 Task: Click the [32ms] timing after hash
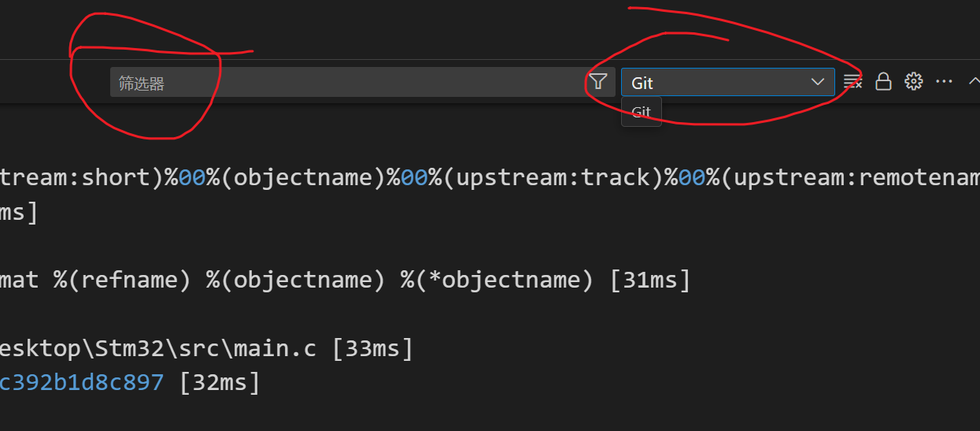pos(220,383)
